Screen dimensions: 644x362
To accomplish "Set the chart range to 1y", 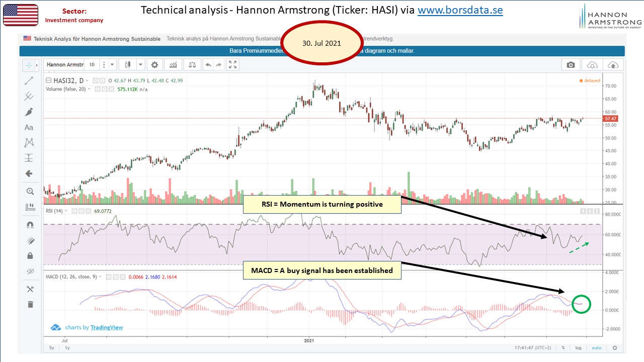I will click(x=67, y=347).
